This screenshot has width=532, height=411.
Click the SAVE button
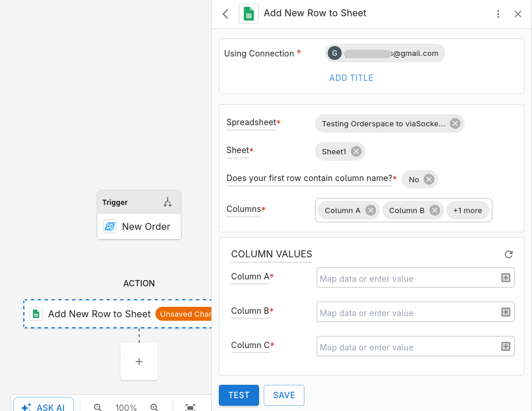pyautogui.click(x=284, y=395)
